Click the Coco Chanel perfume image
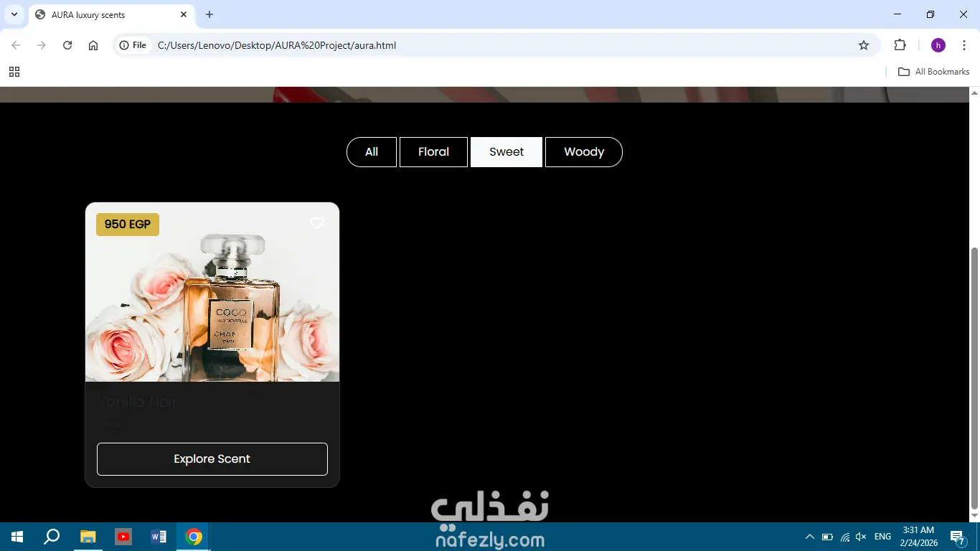 point(212,292)
